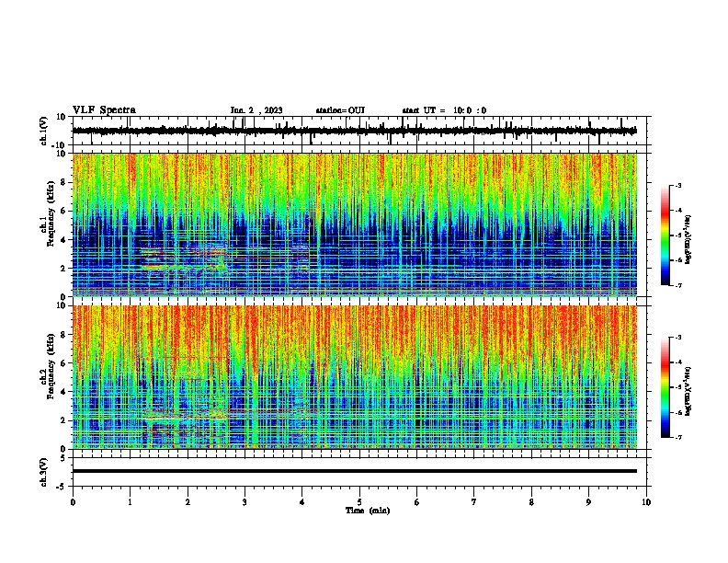This screenshot has width=728, height=563.
Task: Click the ch.2 frequency tick label 2
Action: (63, 420)
